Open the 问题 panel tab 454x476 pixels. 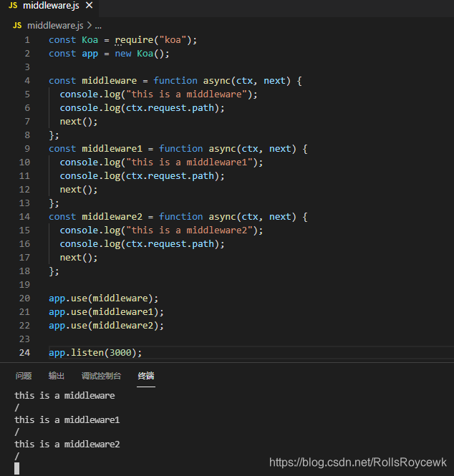[x=24, y=376]
